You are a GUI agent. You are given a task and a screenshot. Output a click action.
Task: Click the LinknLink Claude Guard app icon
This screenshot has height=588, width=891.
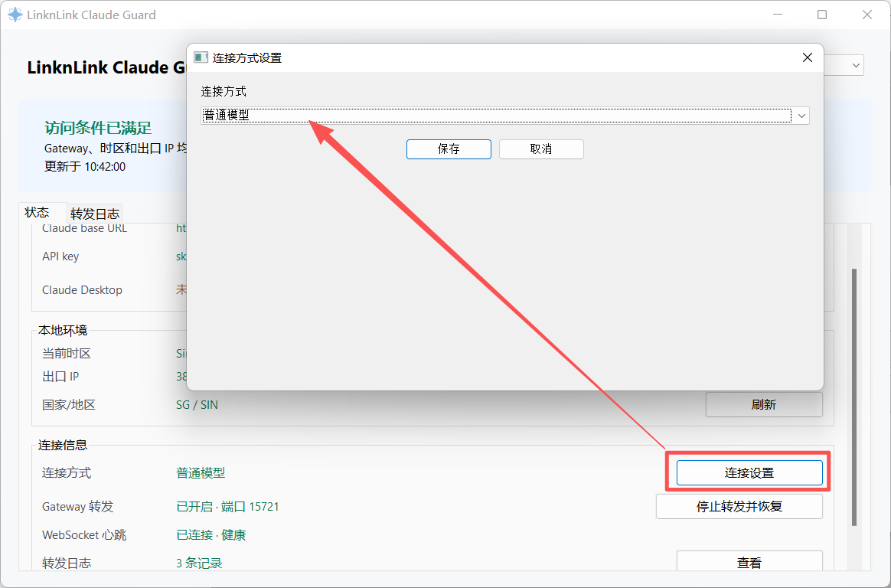[15, 15]
